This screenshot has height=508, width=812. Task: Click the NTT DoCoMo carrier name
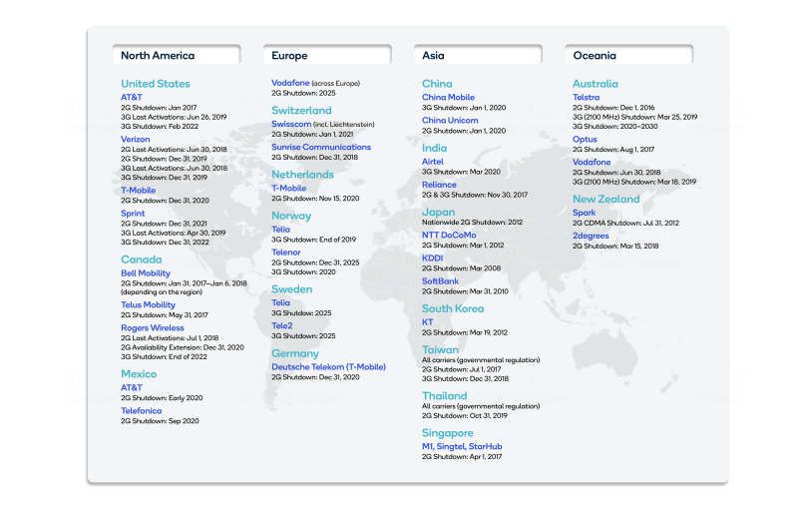(449, 236)
